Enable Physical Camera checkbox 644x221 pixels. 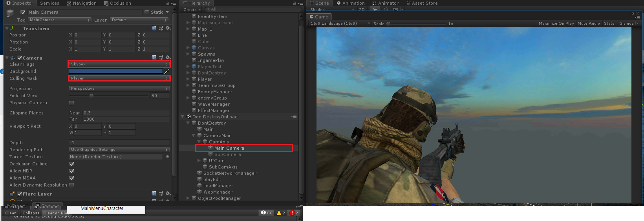tap(71, 103)
